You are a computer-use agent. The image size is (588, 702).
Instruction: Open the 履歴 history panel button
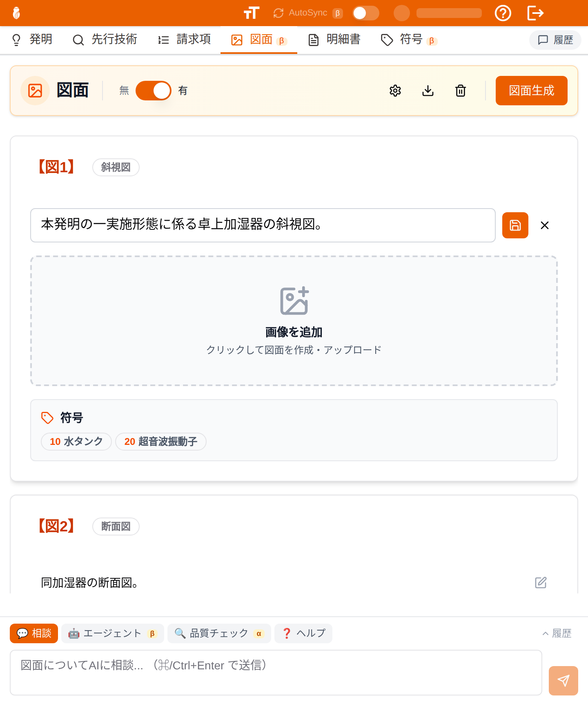pos(555,40)
